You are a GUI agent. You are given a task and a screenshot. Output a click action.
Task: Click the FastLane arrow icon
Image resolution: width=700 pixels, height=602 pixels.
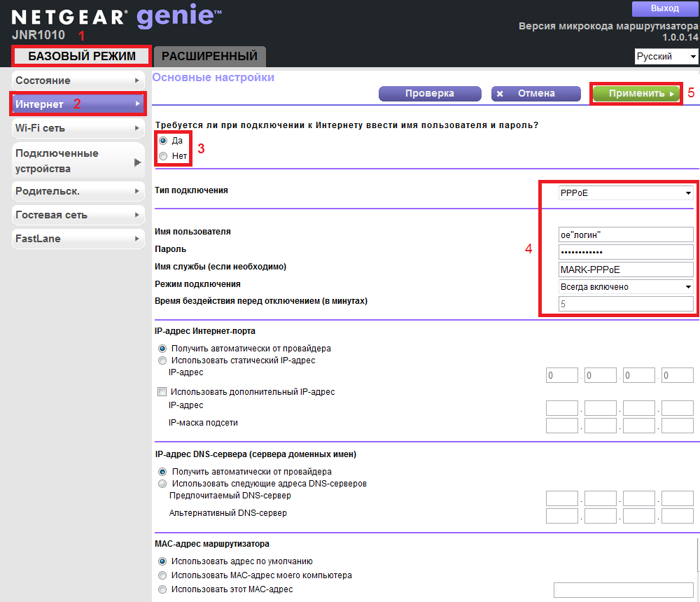pyautogui.click(x=137, y=239)
